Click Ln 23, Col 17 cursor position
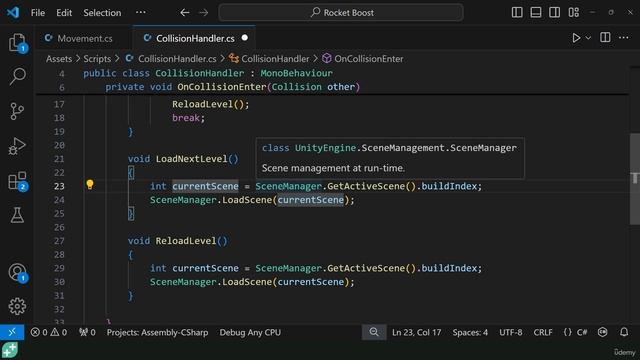This screenshot has width=640, height=360. [416, 332]
